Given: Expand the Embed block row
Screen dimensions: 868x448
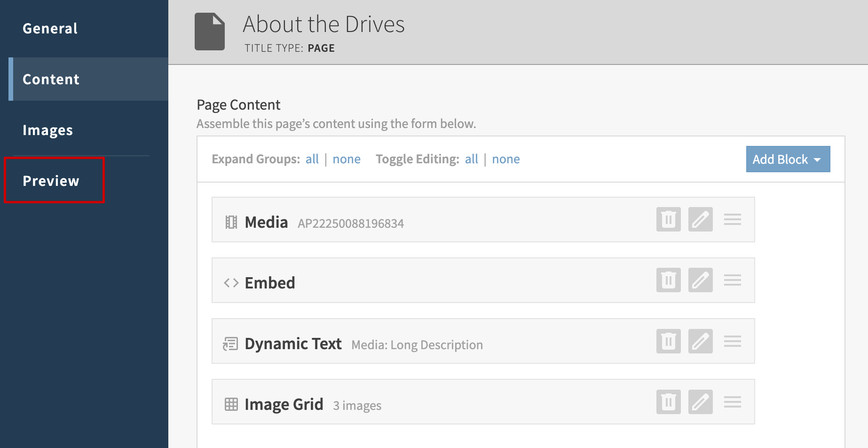Looking at the screenshot, I should click(x=270, y=283).
